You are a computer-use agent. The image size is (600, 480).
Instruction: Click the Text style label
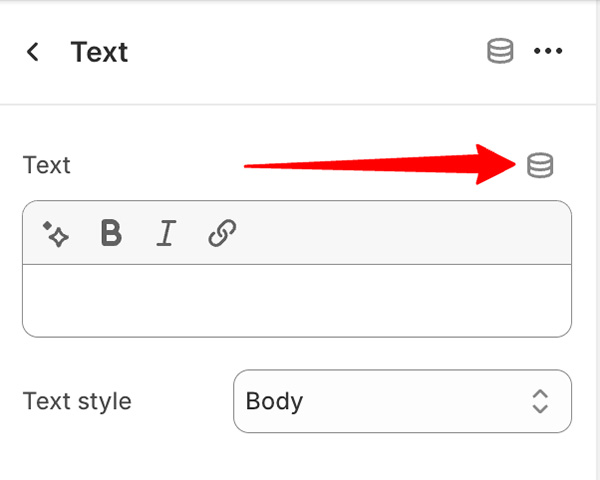[x=77, y=401]
